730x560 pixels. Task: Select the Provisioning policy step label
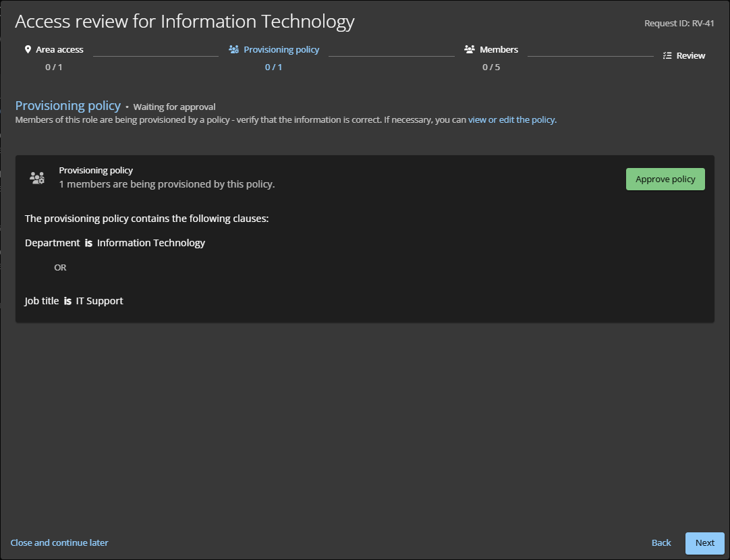coord(281,50)
